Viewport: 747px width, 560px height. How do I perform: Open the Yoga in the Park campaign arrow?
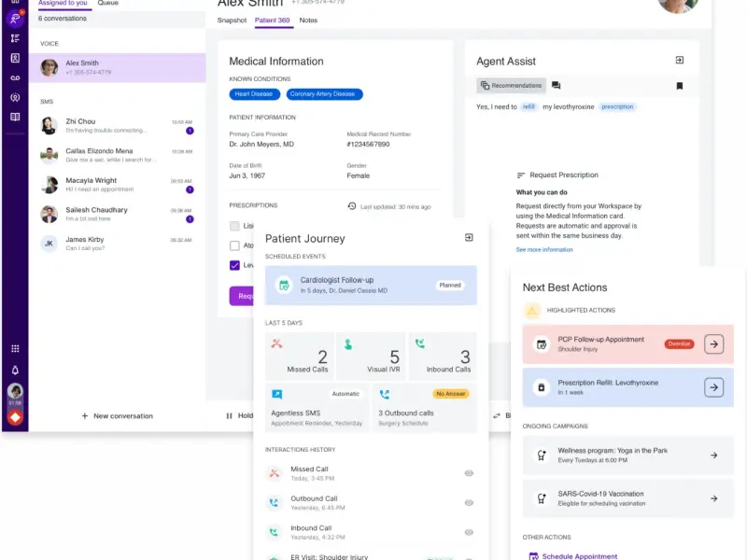pos(713,455)
